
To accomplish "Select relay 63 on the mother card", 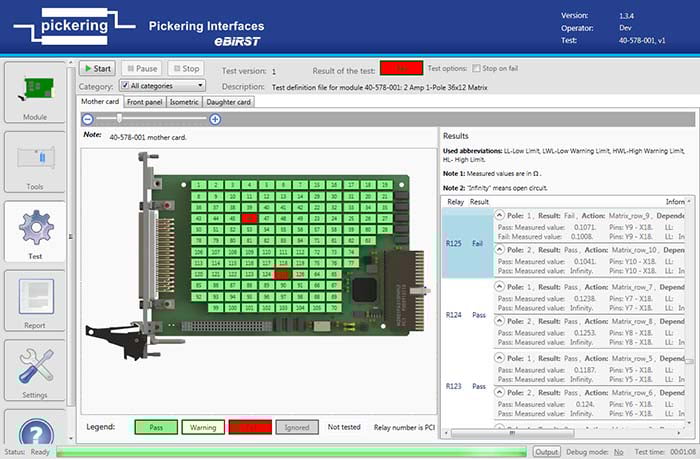I will click(x=368, y=241).
